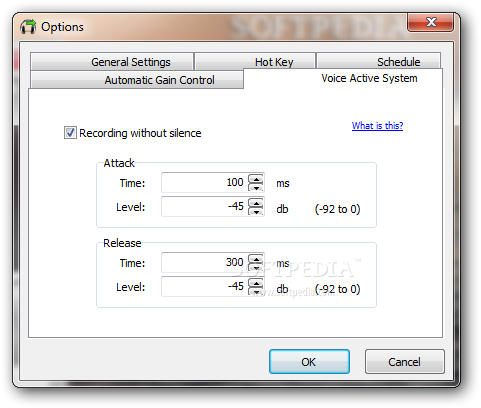
Task: Open the What is this? help link
Action: [377, 126]
